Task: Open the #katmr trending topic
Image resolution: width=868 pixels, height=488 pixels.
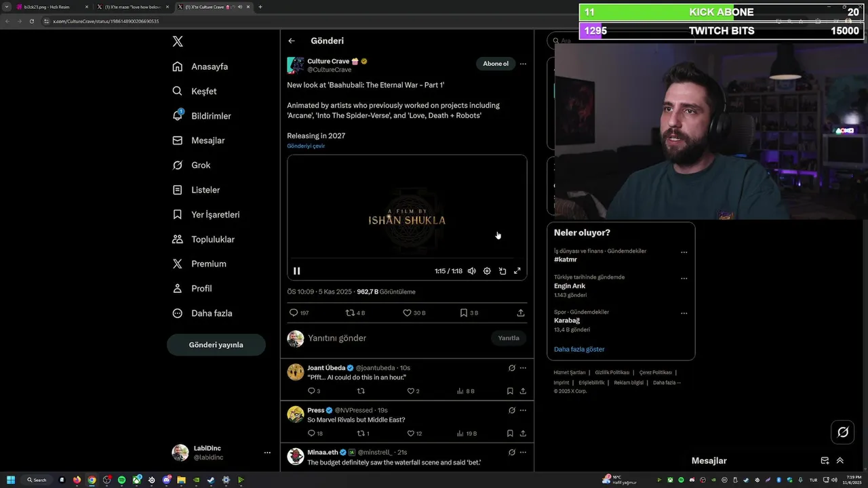Action: (x=566, y=260)
